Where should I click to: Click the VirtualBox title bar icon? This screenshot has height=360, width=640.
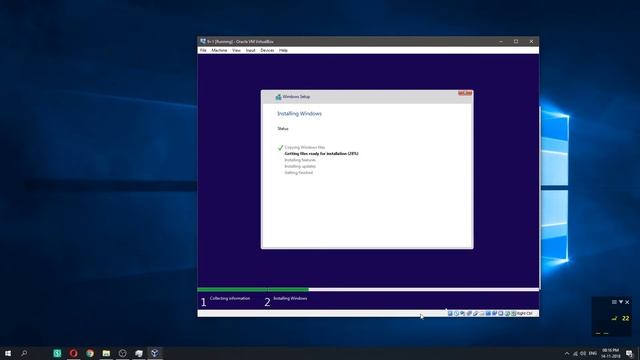pyautogui.click(x=203, y=41)
